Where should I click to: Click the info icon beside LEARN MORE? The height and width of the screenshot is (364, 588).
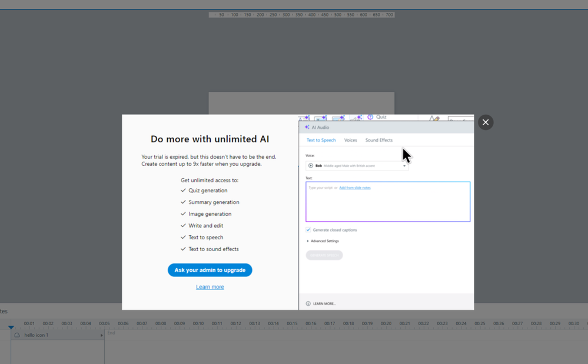[x=308, y=303]
